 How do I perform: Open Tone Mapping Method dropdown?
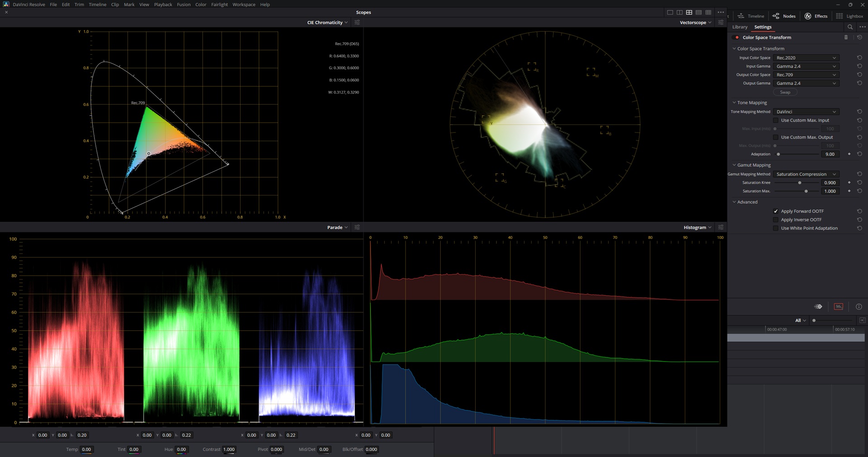(x=806, y=112)
